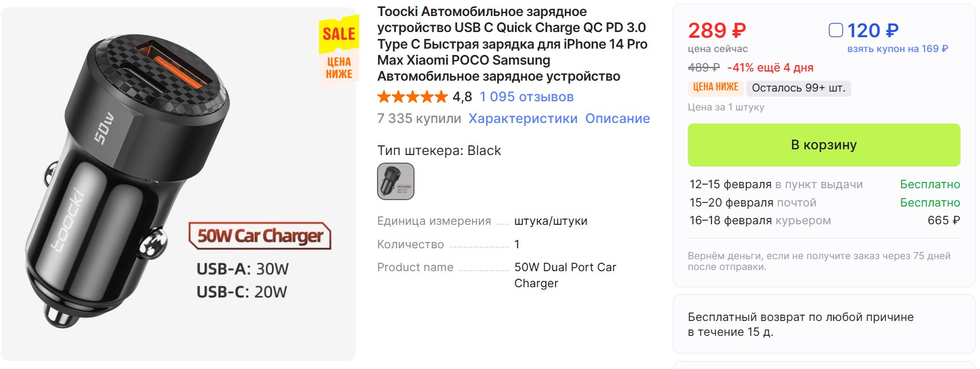The height and width of the screenshot is (369, 980).
Task: Enable the 120 ₽ coupon checkbox
Action: 836,30
